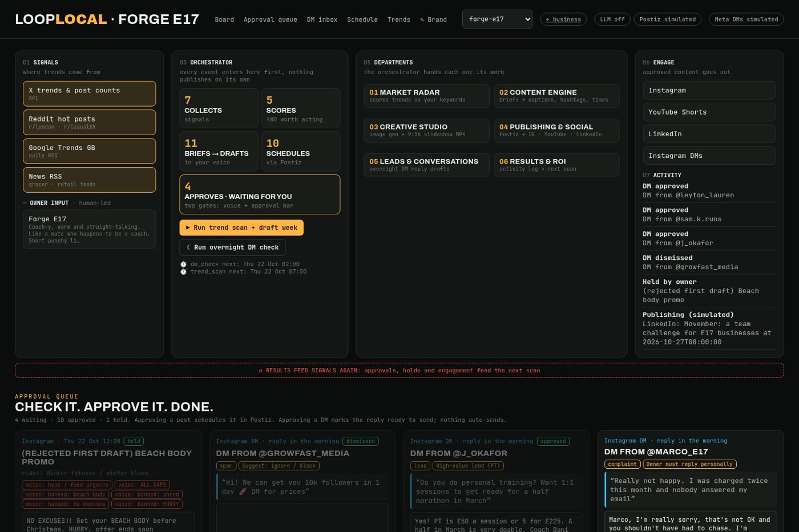The width and height of the screenshot is (799, 532).
Task: Open the News RSS signal card
Action: pyautogui.click(x=89, y=180)
